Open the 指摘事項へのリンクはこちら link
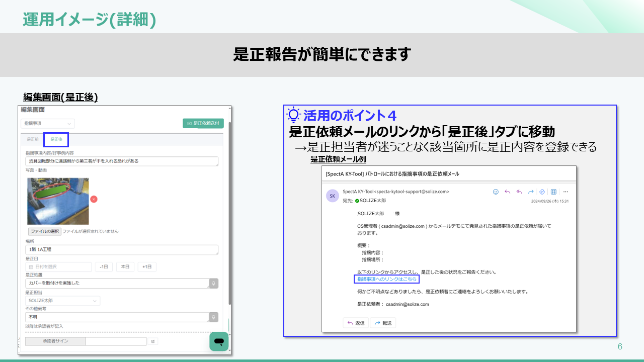 click(386, 279)
